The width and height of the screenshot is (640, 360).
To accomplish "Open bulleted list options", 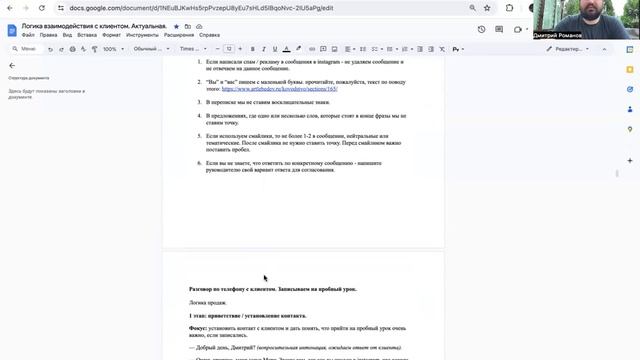I will click(x=392, y=49).
